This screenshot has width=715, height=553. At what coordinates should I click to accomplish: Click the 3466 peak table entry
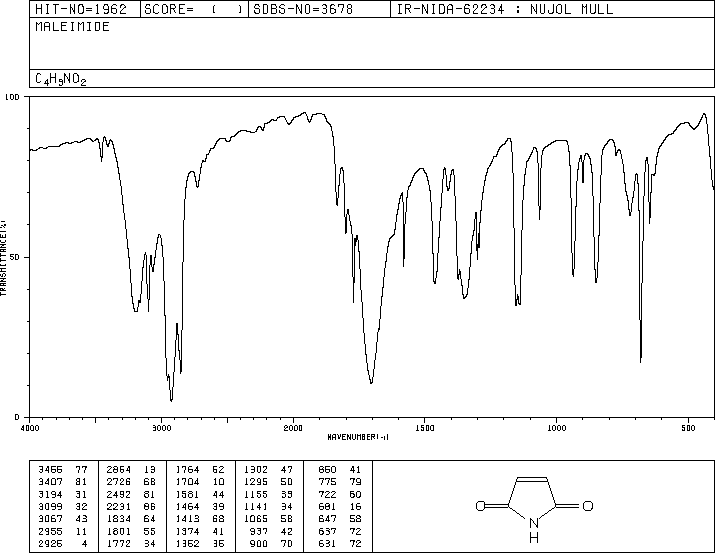click(x=62, y=470)
